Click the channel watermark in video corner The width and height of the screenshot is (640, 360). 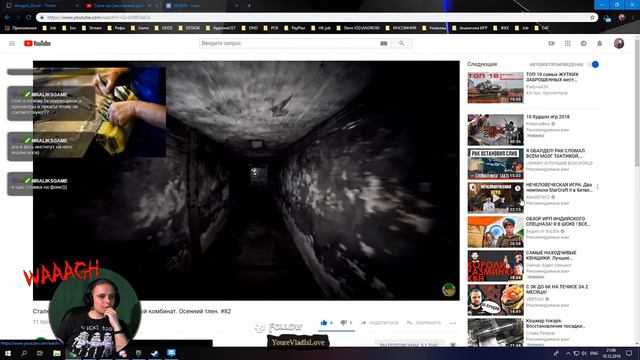coord(449,289)
